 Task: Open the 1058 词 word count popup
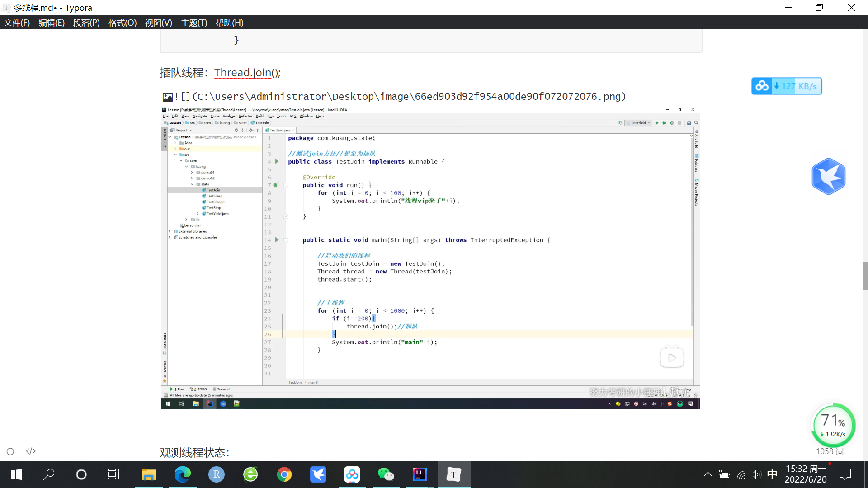829,451
